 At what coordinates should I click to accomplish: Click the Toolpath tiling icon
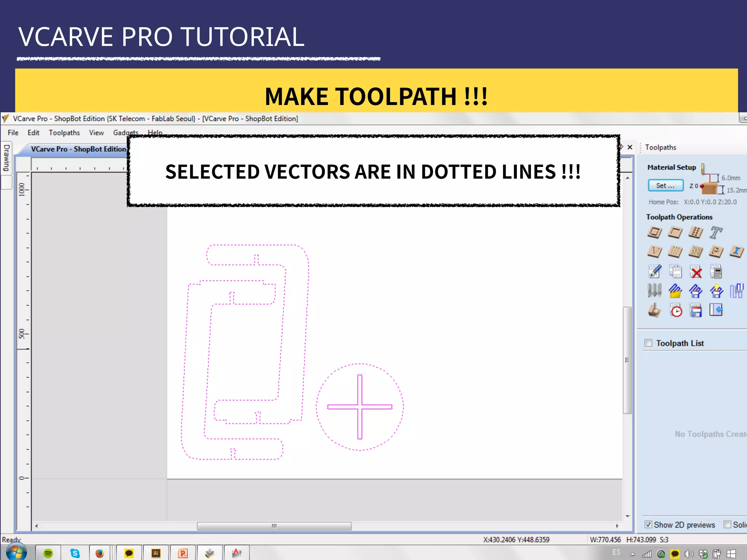tap(736, 291)
